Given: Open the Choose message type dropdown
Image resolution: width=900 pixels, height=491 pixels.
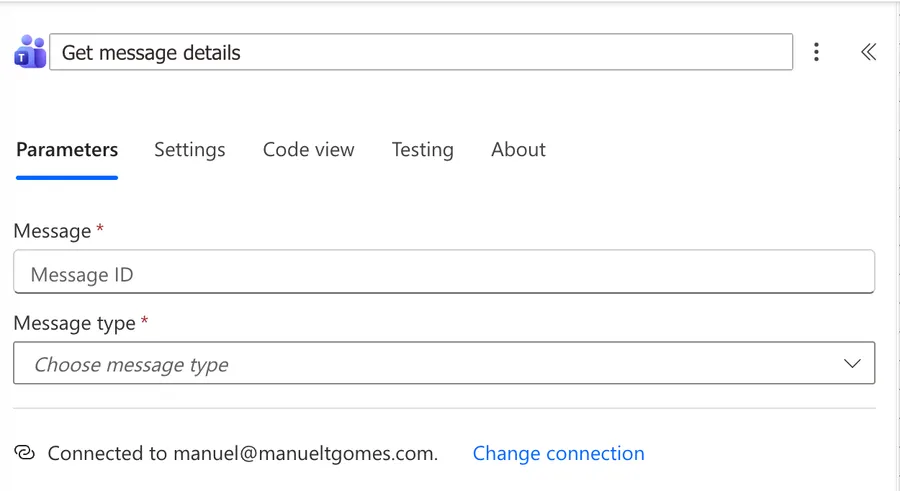Looking at the screenshot, I should (x=444, y=363).
